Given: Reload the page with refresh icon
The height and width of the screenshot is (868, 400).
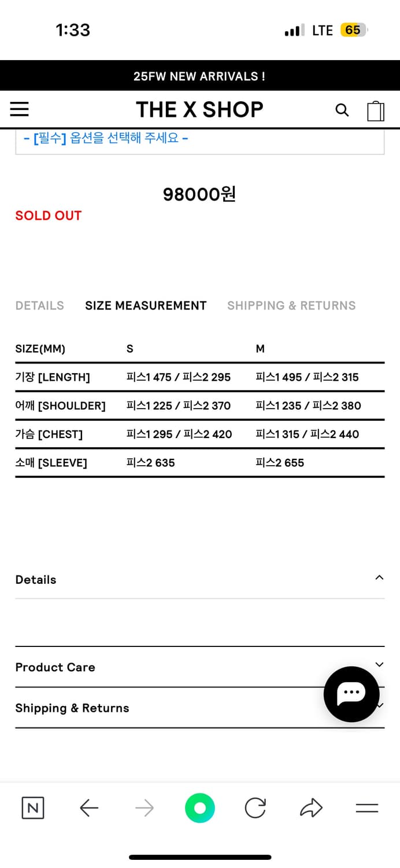Looking at the screenshot, I should tap(255, 808).
